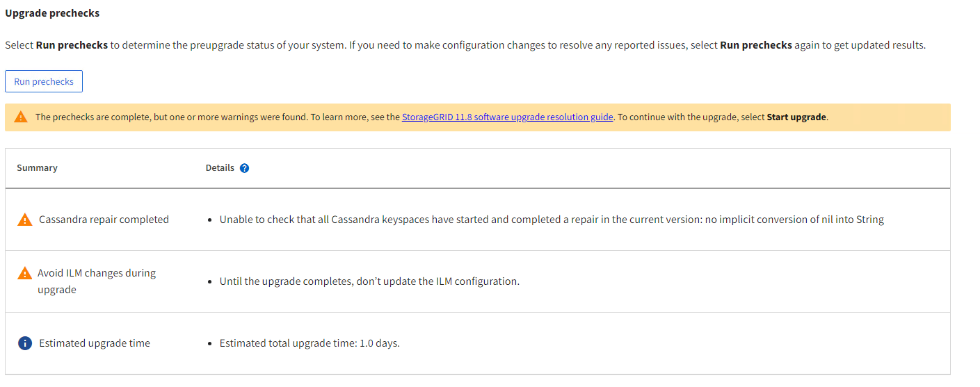The height and width of the screenshot is (387, 980).
Task: Click 'Estimated total upgrade time: 1.0 days.' text
Action: (x=310, y=343)
